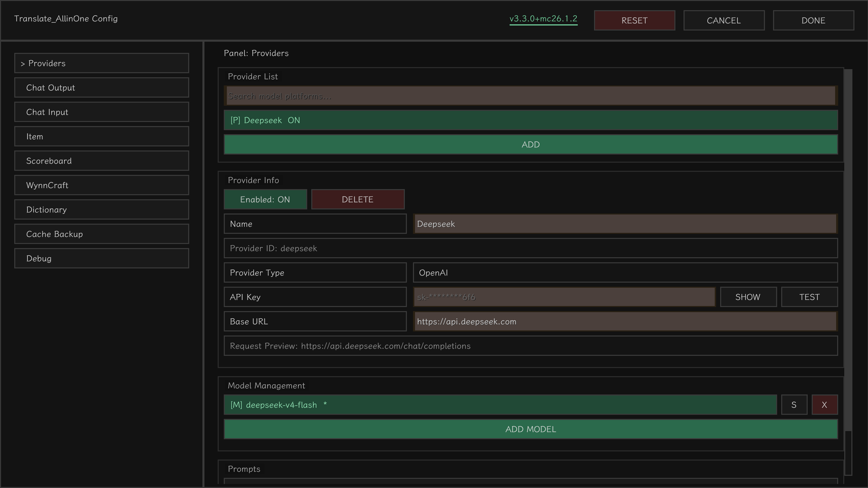Click the Provider Info section heading

pos(253,180)
